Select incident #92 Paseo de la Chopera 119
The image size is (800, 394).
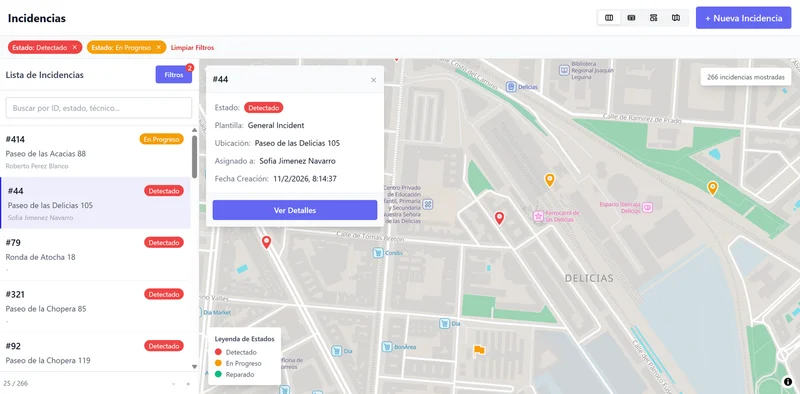coord(95,352)
